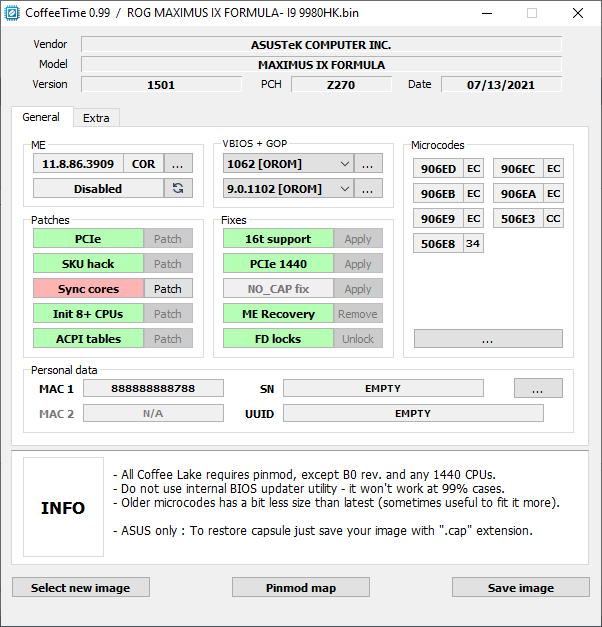Click the NO_CAP fix label
Image resolution: width=602 pixels, height=627 pixels.
pos(278,289)
